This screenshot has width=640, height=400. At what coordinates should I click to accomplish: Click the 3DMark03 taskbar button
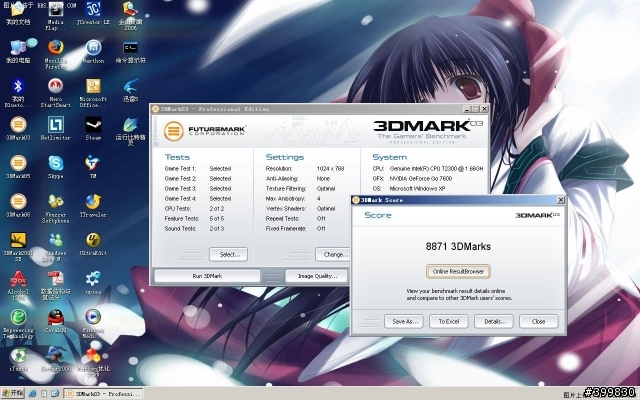pyautogui.click(x=104, y=394)
